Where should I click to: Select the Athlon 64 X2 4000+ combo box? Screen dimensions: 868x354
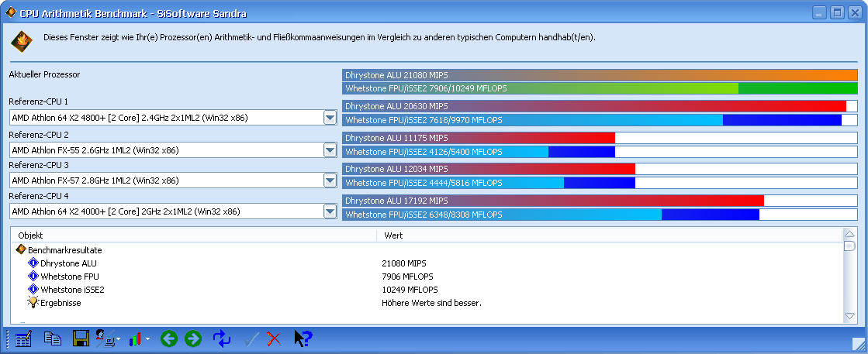(x=173, y=211)
